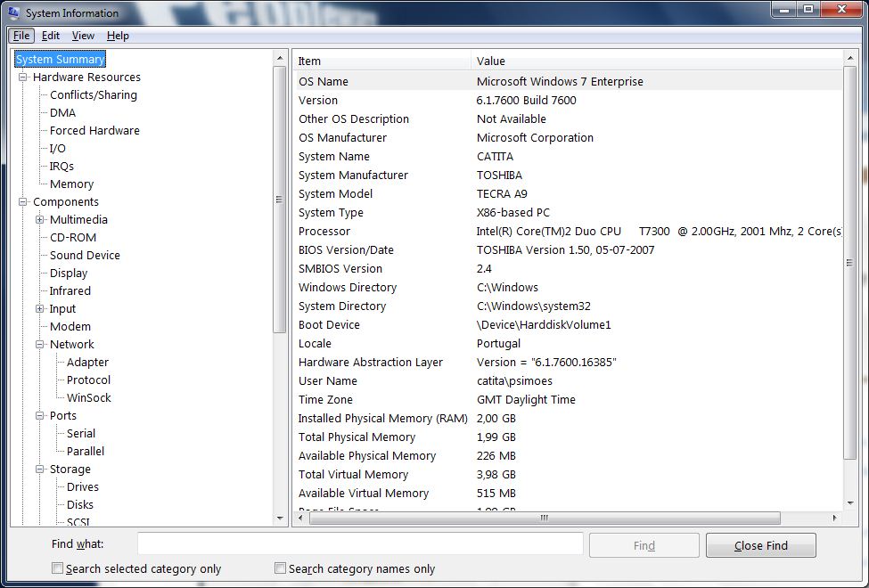
Task: Select Protocol under Network
Action: click(88, 380)
